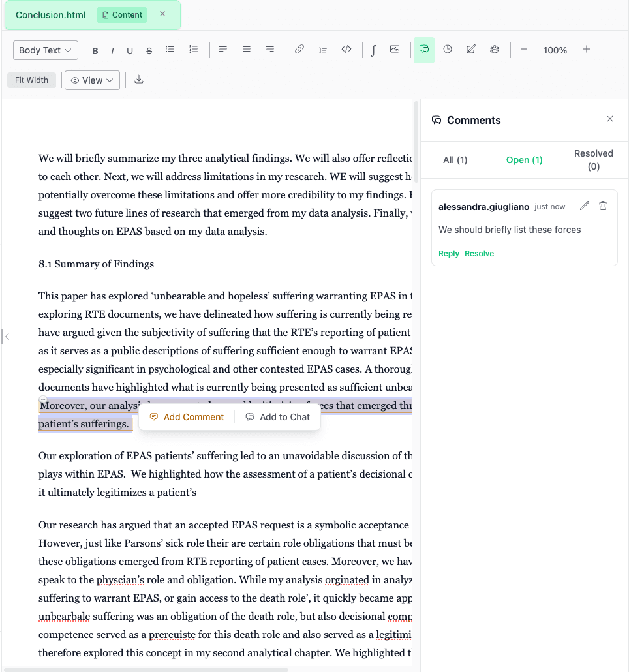The height and width of the screenshot is (672, 629).
Task: Click the misspelled word 'unbearbale'
Action: click(65, 617)
